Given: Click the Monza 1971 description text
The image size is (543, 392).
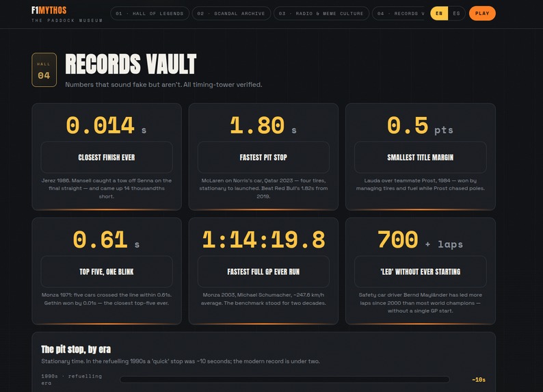Looking at the screenshot, I should [x=107, y=299].
